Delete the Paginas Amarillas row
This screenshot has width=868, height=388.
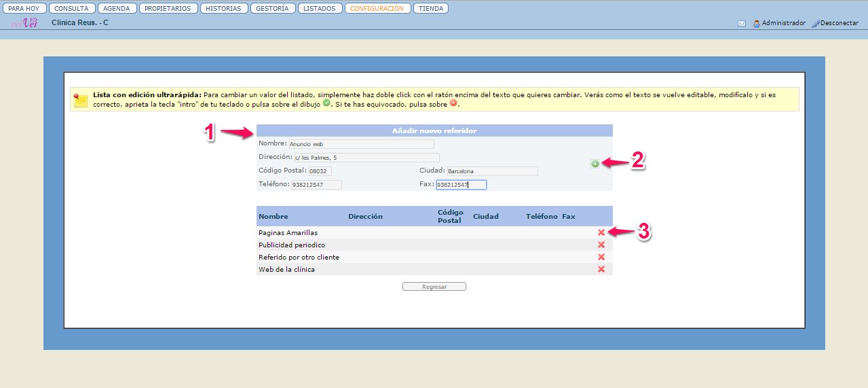point(601,232)
